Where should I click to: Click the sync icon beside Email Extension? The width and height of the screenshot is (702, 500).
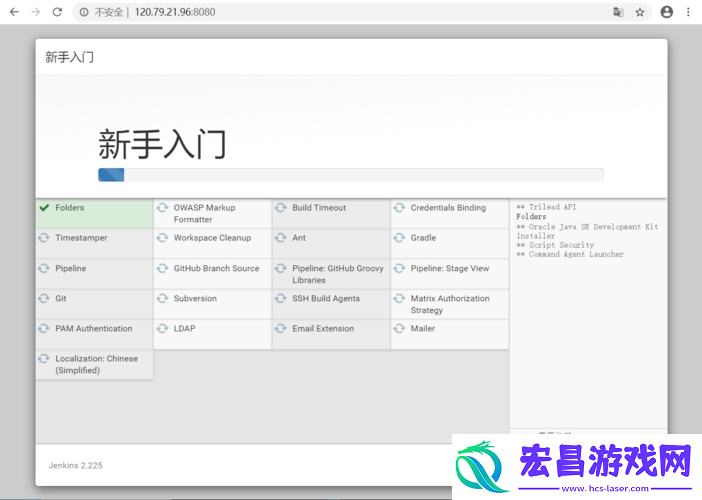(281, 329)
